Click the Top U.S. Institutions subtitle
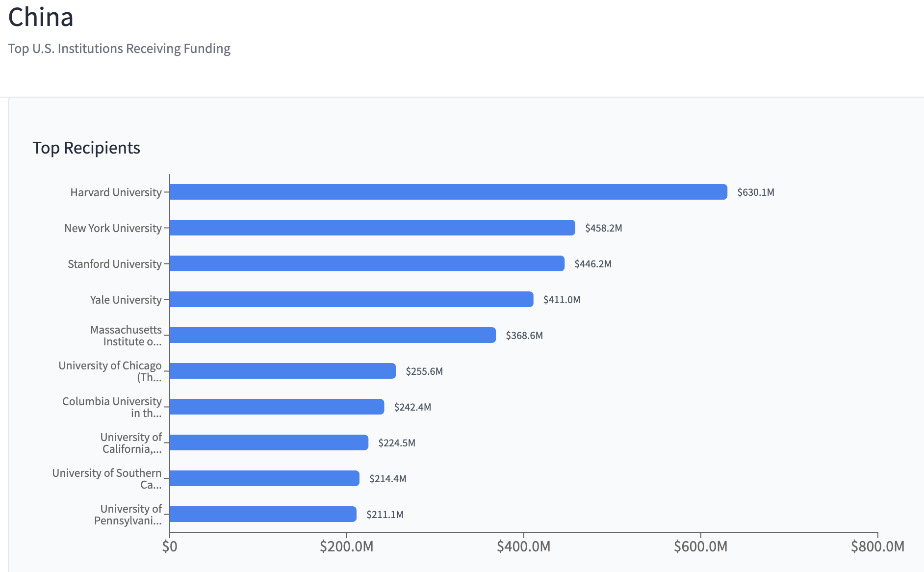This screenshot has width=924, height=572. pyautogui.click(x=119, y=49)
